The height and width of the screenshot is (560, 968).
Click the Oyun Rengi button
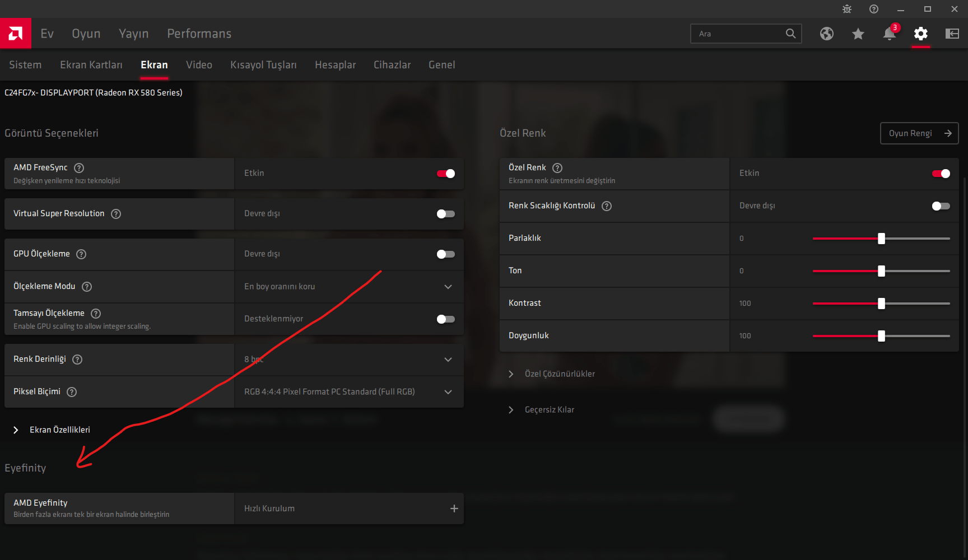(x=919, y=133)
